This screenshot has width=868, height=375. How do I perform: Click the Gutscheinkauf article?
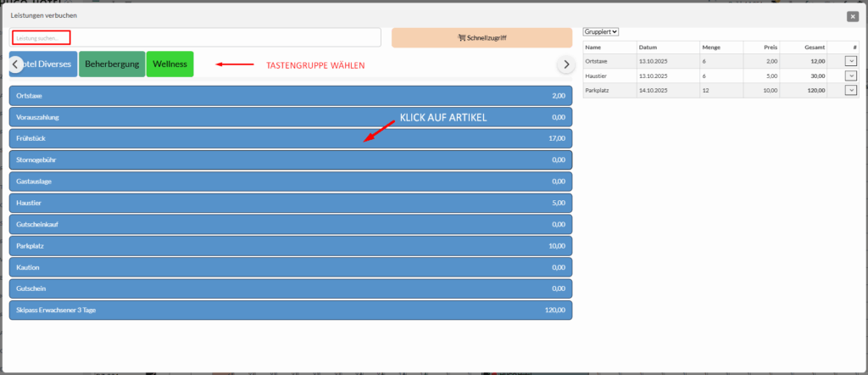[x=290, y=224]
